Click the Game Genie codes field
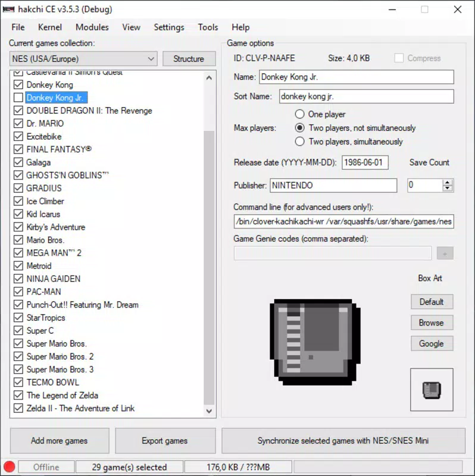 333,253
